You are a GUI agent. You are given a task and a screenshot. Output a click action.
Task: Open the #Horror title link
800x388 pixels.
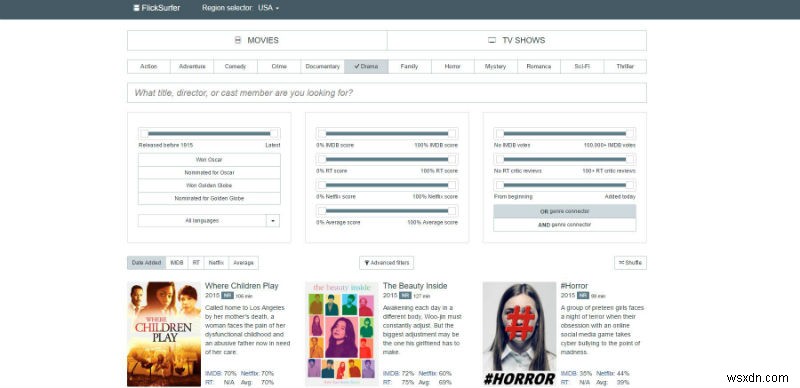click(574, 286)
